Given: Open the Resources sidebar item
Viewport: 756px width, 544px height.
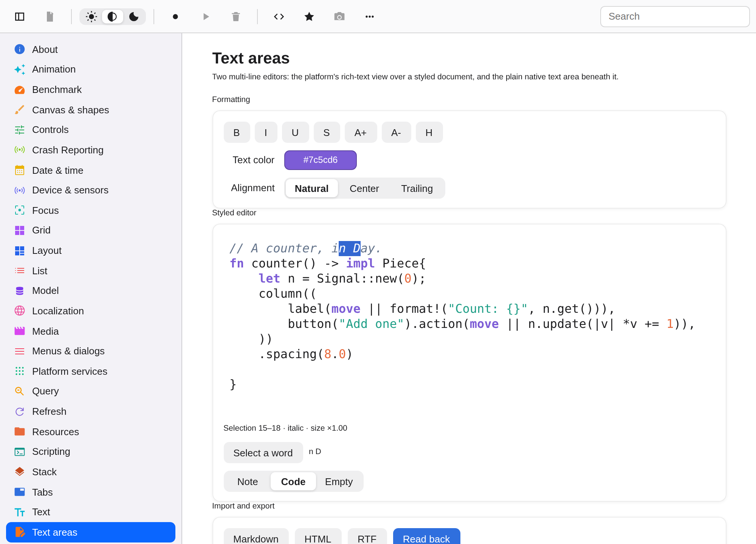Looking at the screenshot, I should pos(91,432).
